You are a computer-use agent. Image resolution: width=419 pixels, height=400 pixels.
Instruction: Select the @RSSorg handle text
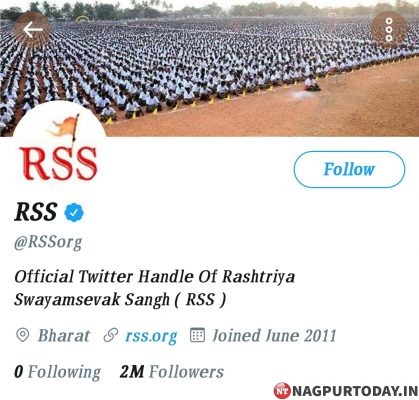[x=48, y=242]
